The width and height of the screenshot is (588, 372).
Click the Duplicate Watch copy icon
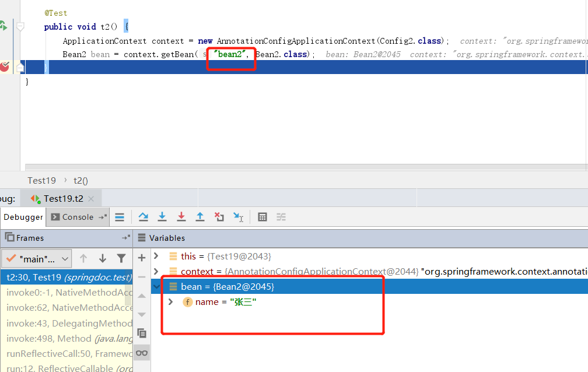coord(142,333)
